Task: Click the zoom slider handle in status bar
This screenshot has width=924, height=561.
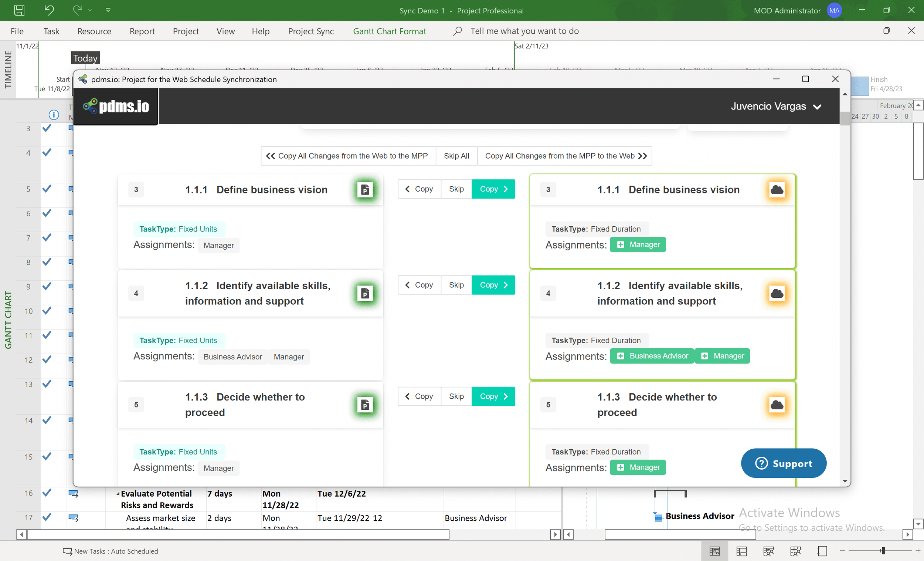Action: point(883,551)
